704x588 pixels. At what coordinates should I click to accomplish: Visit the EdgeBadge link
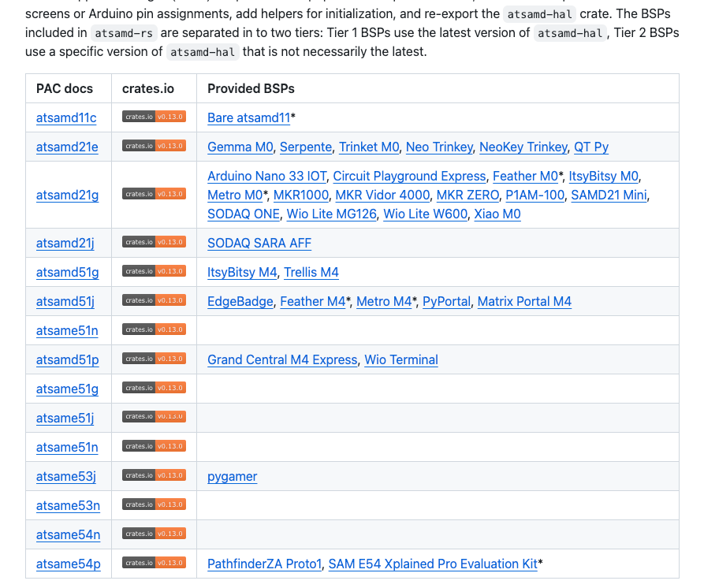(240, 301)
